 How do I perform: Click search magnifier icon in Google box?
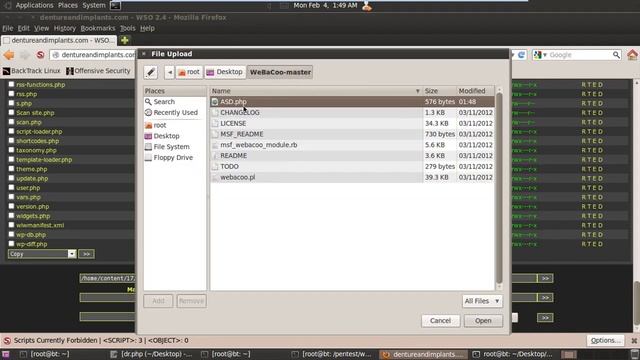pyautogui.click(x=616, y=55)
